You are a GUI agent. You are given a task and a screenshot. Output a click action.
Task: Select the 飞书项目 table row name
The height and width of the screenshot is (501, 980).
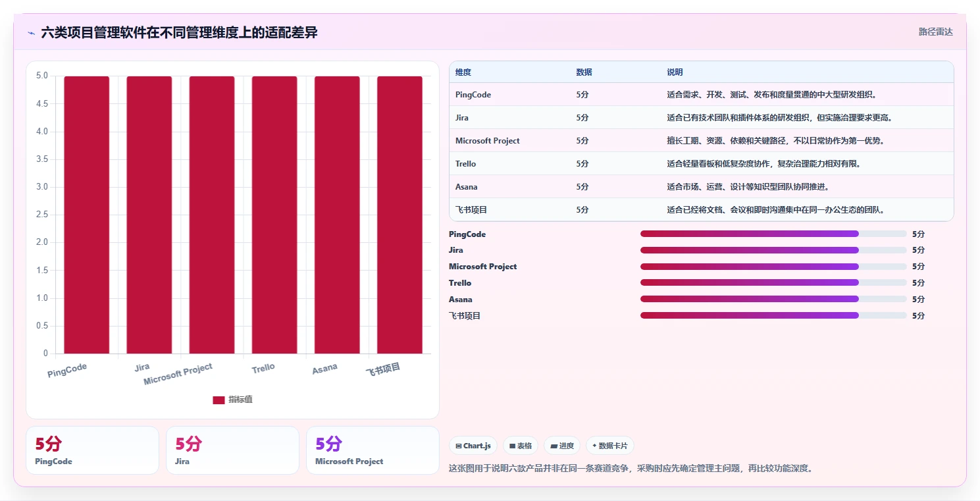pos(471,210)
